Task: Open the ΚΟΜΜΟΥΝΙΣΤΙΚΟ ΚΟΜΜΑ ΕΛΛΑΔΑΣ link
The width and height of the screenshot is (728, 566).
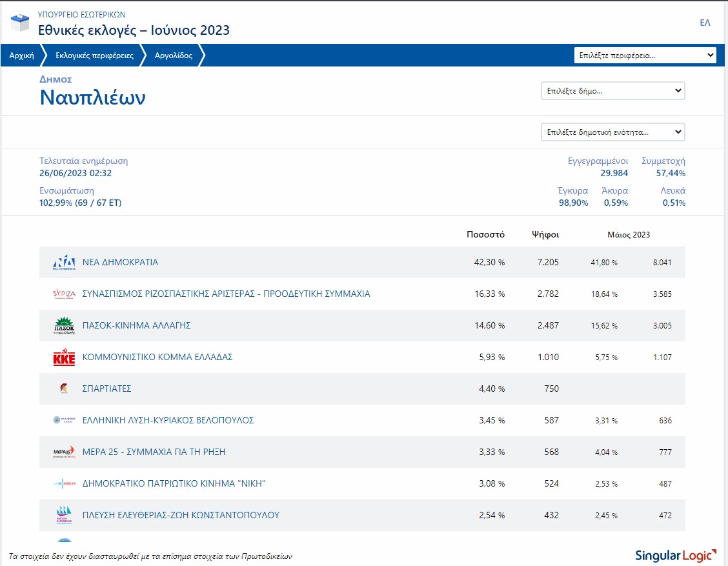Action: (157, 358)
